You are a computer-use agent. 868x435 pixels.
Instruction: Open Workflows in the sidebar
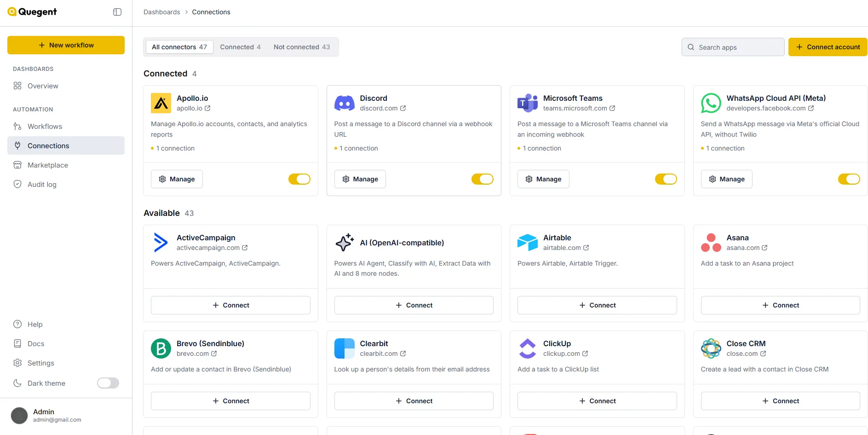pos(66,127)
